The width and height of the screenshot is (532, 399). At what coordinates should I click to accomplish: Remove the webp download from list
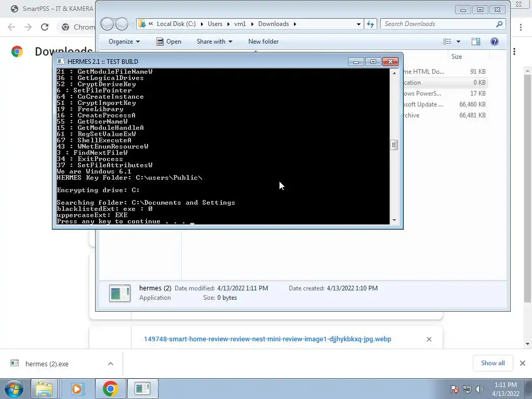pos(429,339)
